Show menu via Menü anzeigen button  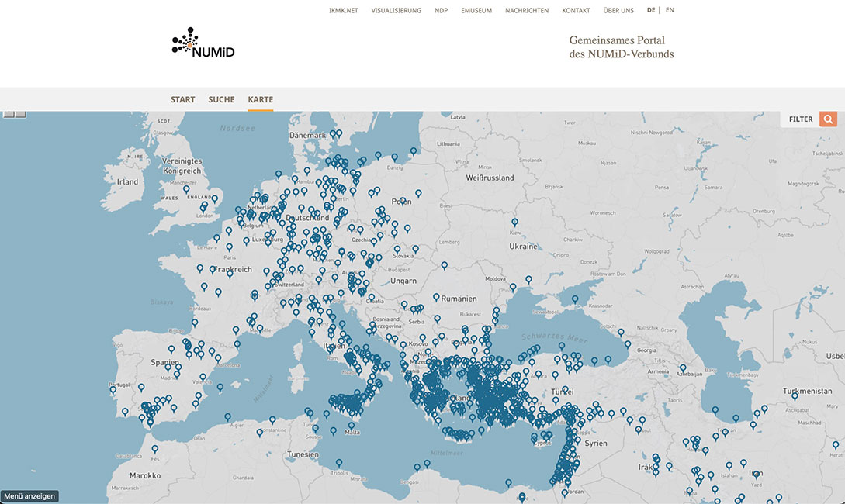coord(29,496)
